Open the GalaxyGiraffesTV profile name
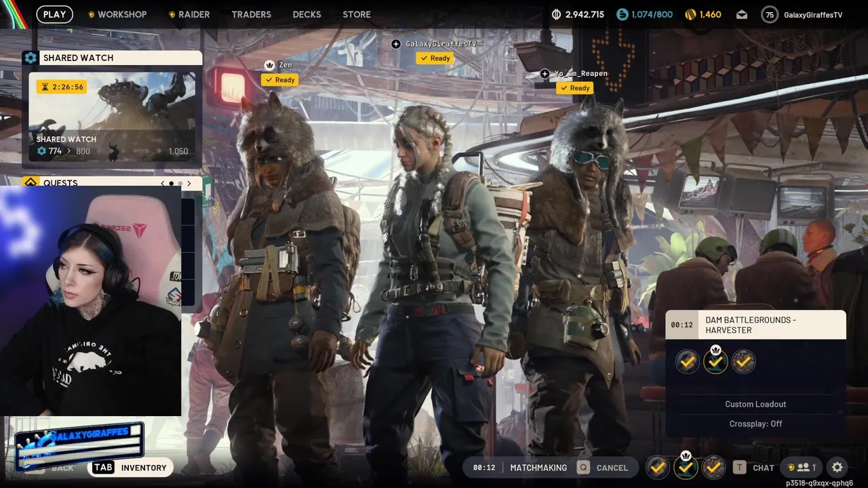This screenshot has width=868, height=488. [x=813, y=15]
